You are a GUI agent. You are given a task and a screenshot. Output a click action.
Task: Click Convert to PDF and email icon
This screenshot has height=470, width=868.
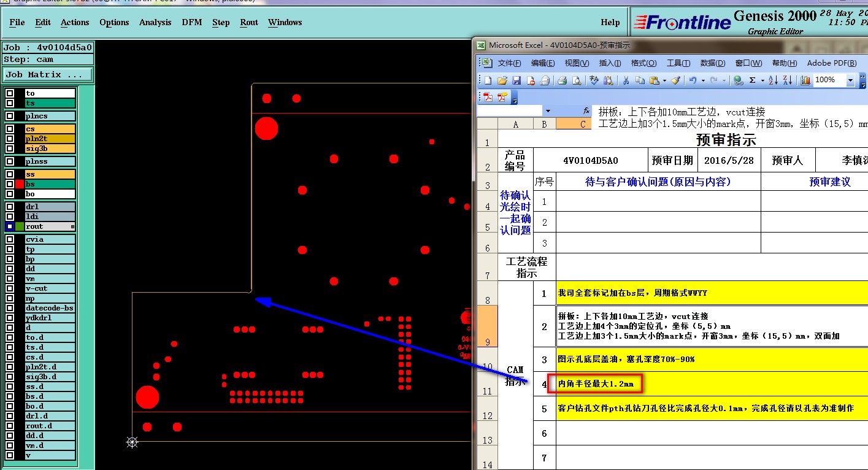coord(502,97)
